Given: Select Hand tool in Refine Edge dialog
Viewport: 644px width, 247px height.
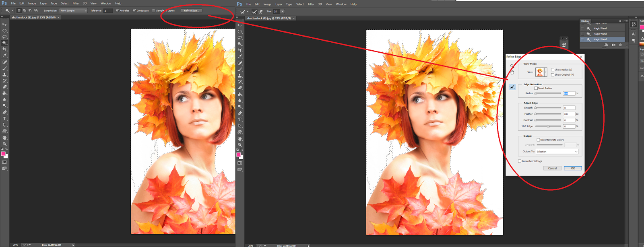Looking at the screenshot, I should [x=512, y=72].
